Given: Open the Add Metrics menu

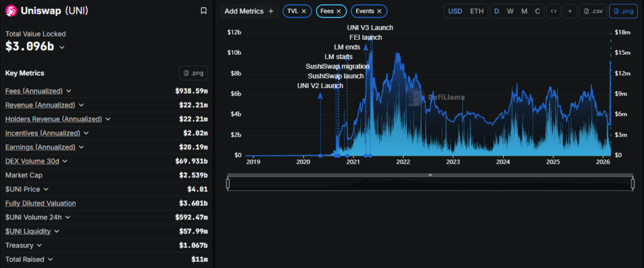Looking at the screenshot, I should pyautogui.click(x=250, y=11).
